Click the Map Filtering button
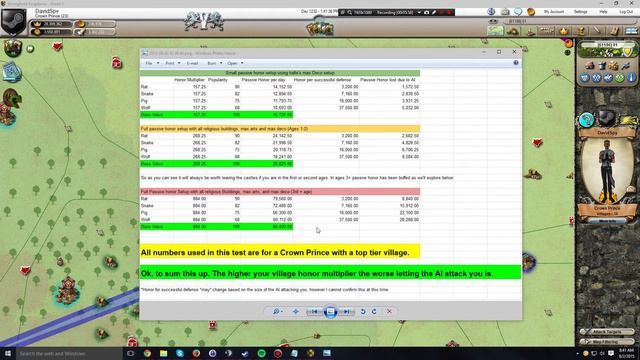This screenshot has width=640, height=360. tap(608, 342)
